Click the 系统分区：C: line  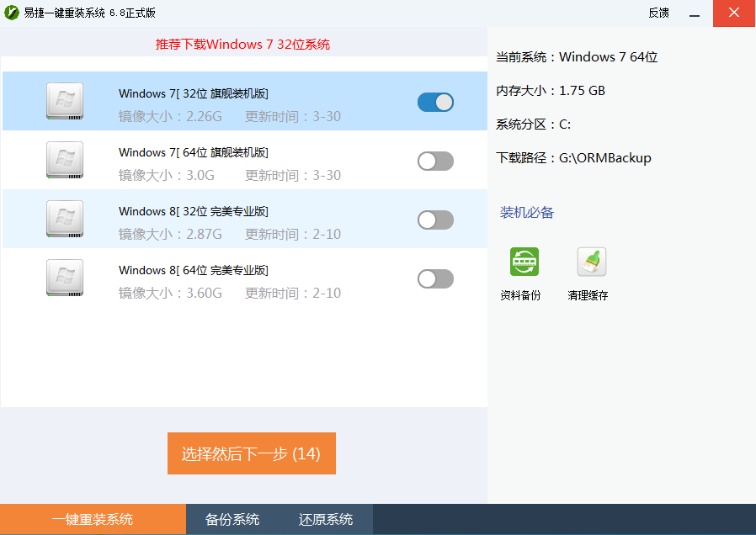click(x=533, y=124)
